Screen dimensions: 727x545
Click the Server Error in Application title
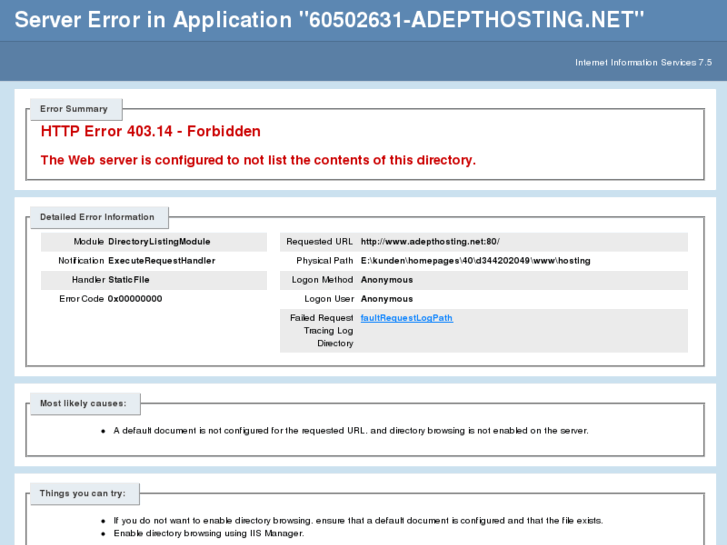click(x=329, y=20)
